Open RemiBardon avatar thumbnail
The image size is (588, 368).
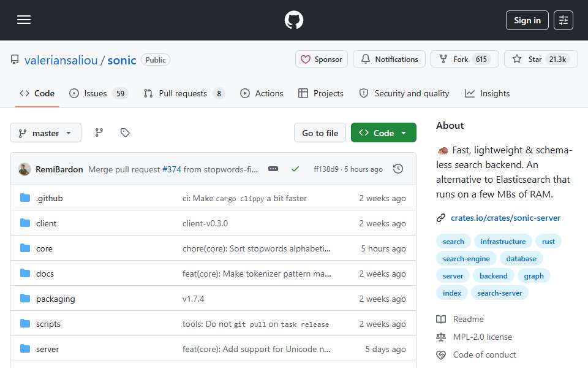click(24, 169)
